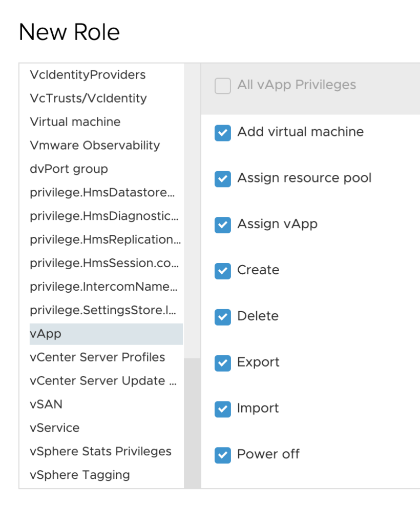Select Virtual machine category in list
420x525 pixels.
[75, 122]
